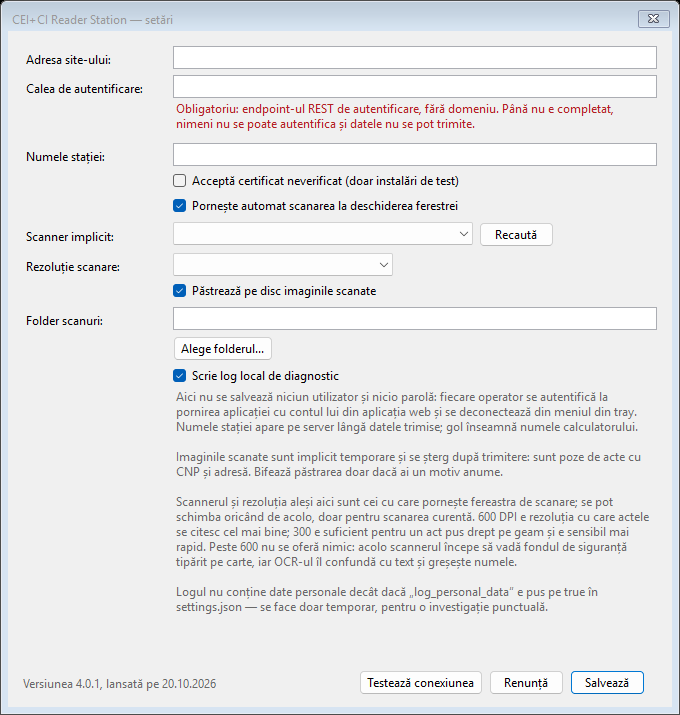
Task: Expand the Rezoluție scanare combo box
Action: pyautogui.click(x=283, y=264)
